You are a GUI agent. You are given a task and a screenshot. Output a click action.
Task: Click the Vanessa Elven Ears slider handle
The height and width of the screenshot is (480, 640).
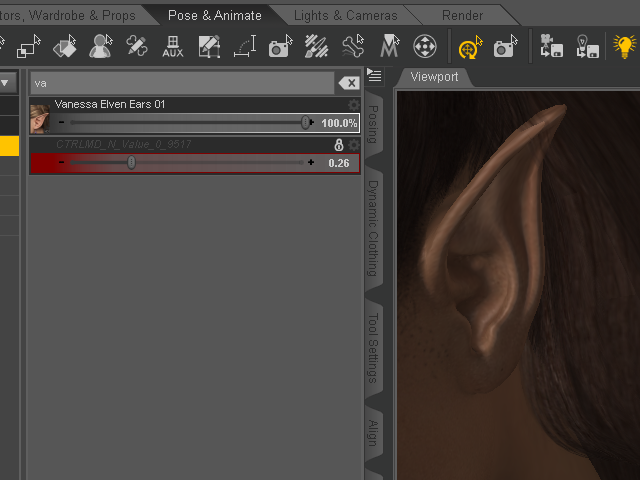point(305,122)
